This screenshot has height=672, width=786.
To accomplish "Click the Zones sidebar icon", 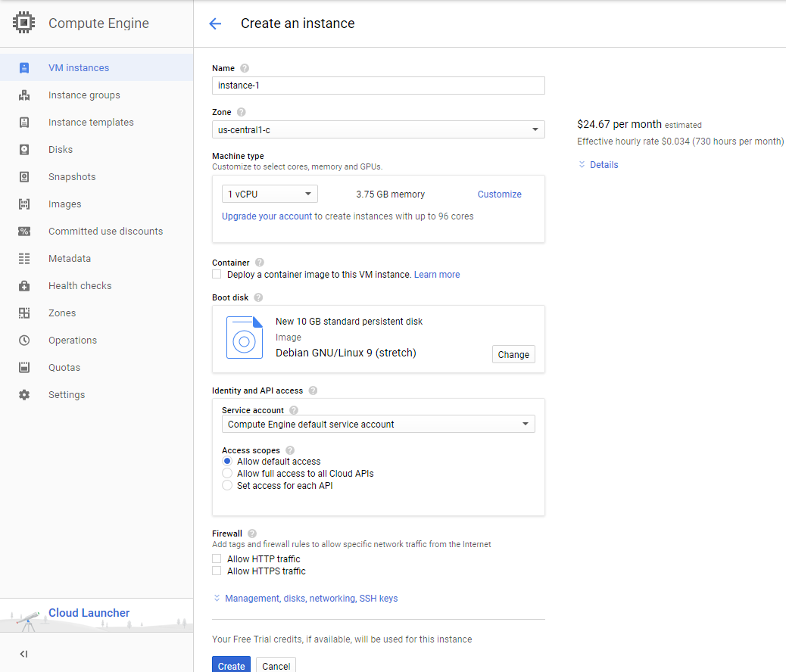I will pos(24,313).
